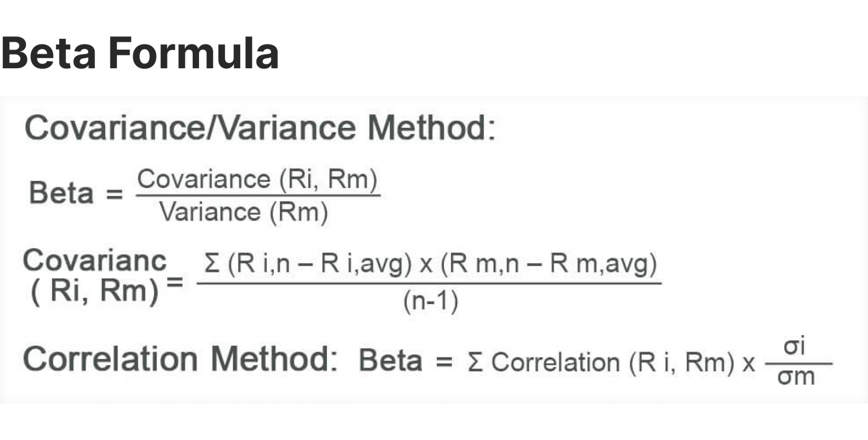Click the "σm" denominator
Image resolution: width=868 pixels, height=440 pixels.
click(x=796, y=378)
